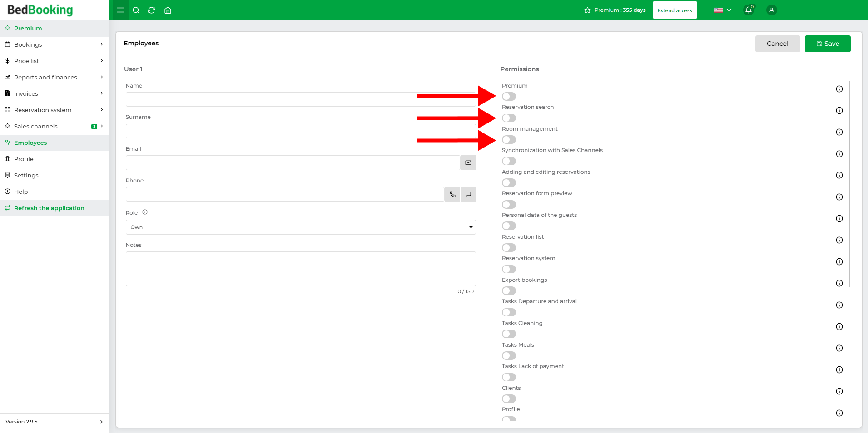Image resolution: width=868 pixels, height=433 pixels.
Task: Open Settings in the sidebar
Action: point(55,175)
